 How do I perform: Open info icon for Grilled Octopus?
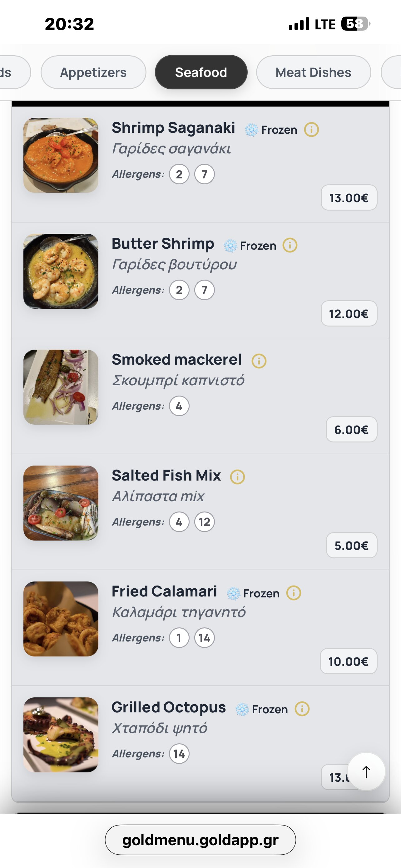(302, 709)
